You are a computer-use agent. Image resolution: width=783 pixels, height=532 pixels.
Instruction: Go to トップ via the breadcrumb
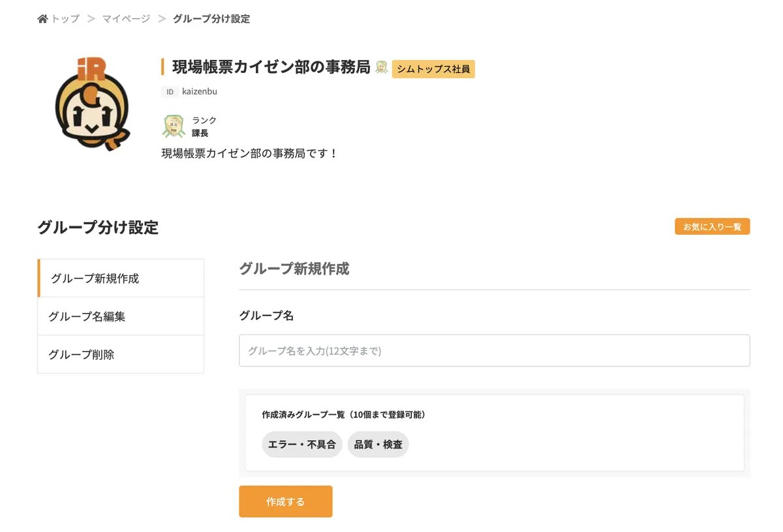[x=65, y=19]
